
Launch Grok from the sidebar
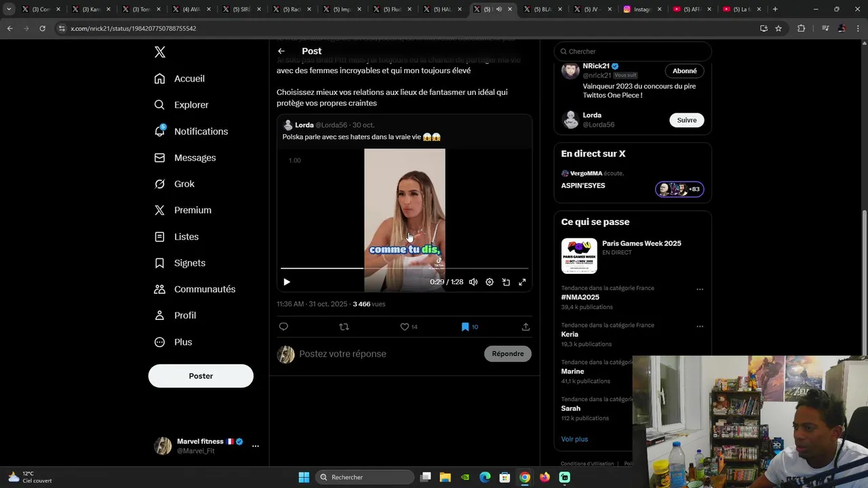[174, 184]
